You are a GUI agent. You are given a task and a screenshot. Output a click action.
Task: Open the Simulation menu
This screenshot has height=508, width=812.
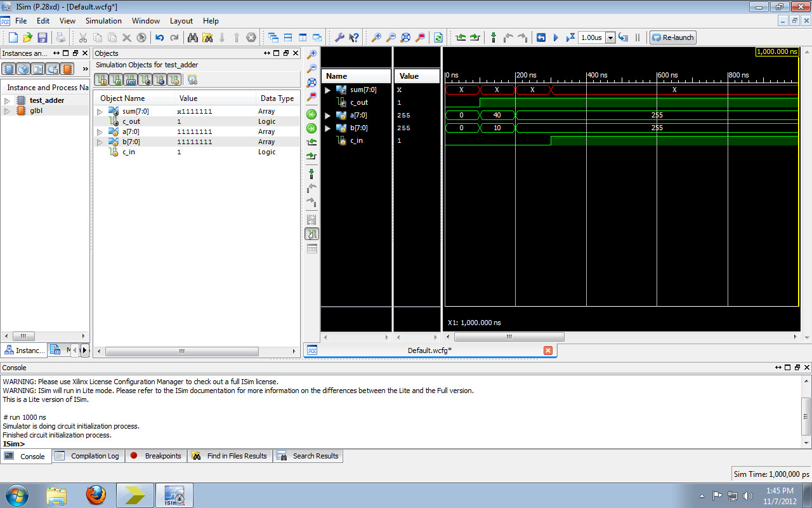103,20
